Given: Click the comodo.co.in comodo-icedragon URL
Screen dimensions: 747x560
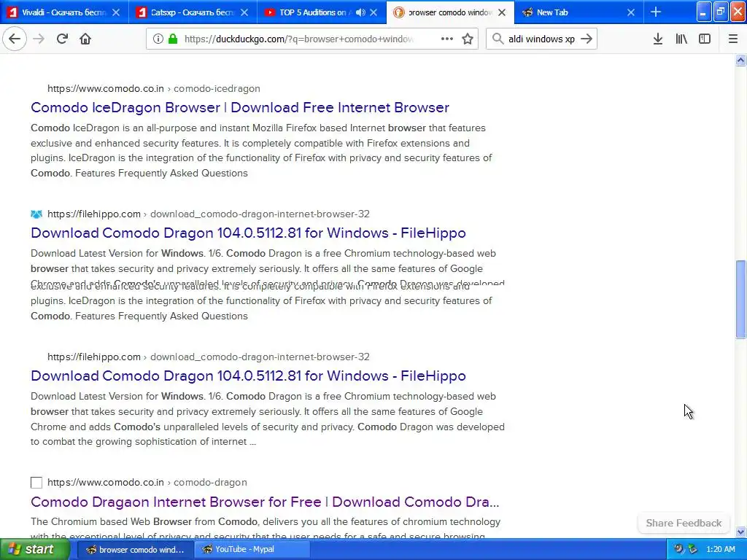Looking at the screenshot, I should point(154,88).
